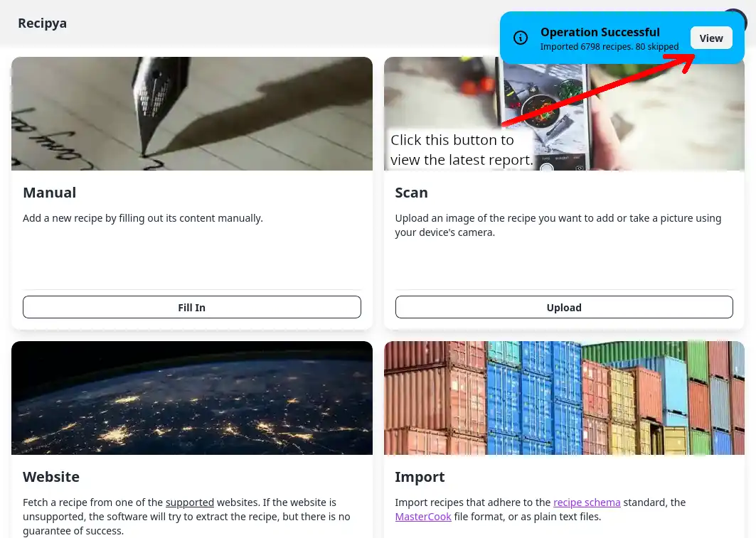The height and width of the screenshot is (538, 756).
Task: Select the phone camera image on Scan card
Action: tap(564, 114)
